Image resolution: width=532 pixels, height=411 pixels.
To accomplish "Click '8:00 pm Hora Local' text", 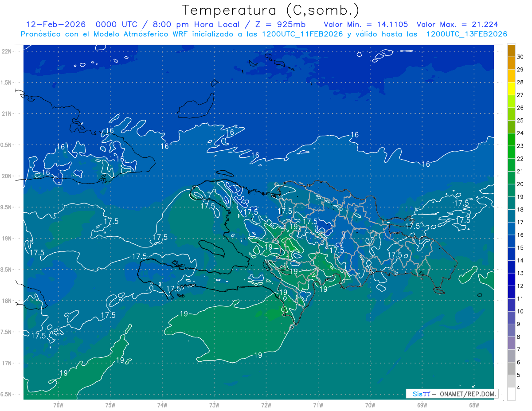I will (196, 24).
